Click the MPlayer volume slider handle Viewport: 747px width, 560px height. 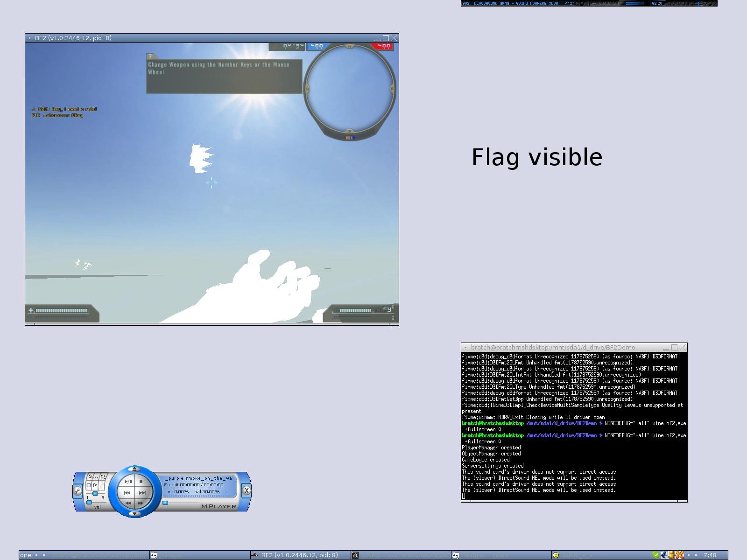pyautogui.click(x=89, y=503)
